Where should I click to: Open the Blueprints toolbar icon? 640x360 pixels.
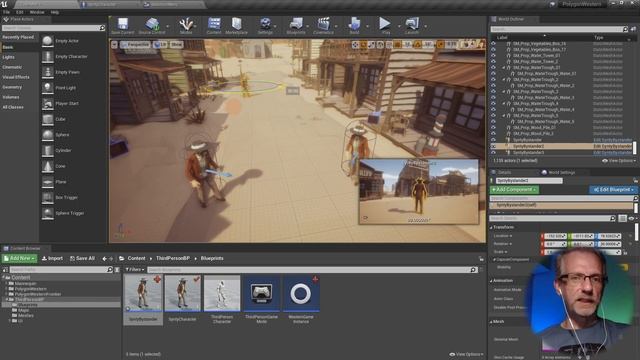(x=296, y=25)
